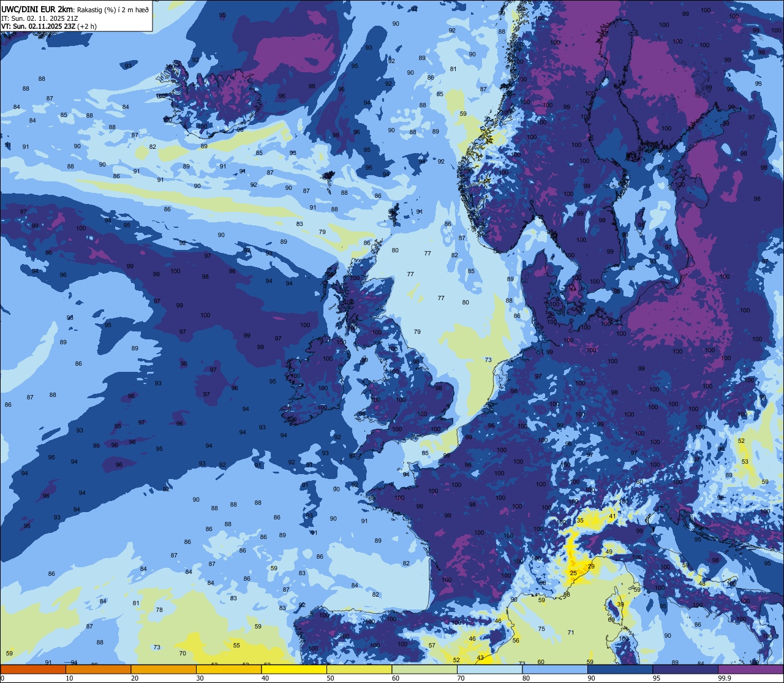
Task: Click the legend tick label '20'
Action: tap(135, 678)
